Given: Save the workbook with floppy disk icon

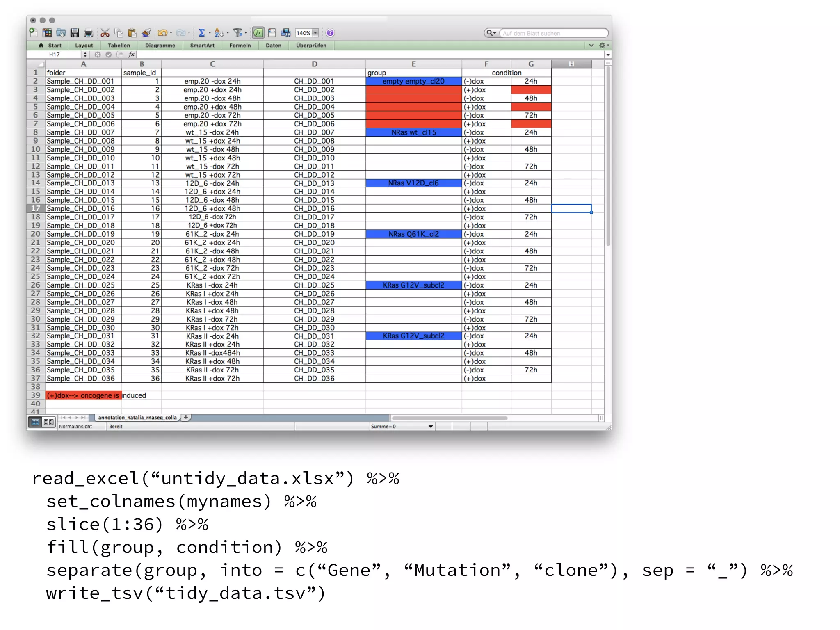Looking at the screenshot, I should [x=75, y=33].
